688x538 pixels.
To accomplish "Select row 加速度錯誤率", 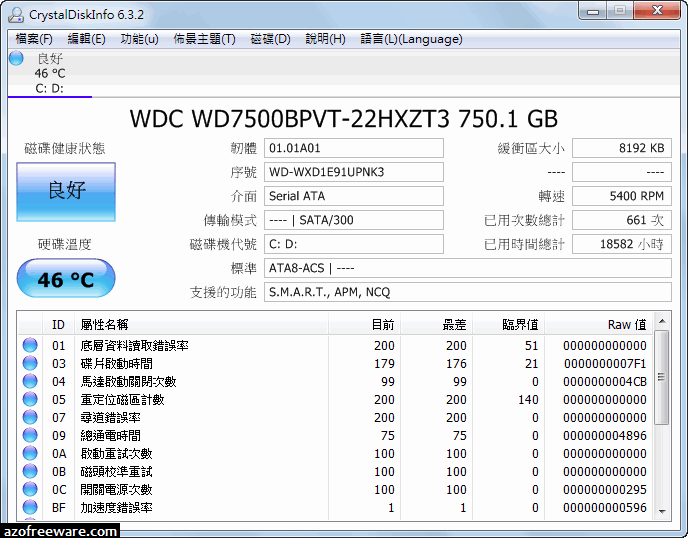I will [335, 507].
